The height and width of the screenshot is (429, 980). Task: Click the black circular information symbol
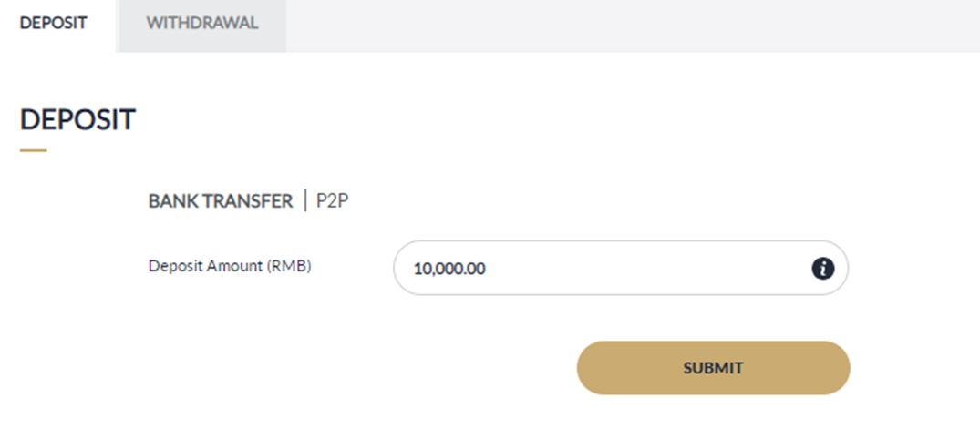(x=823, y=269)
